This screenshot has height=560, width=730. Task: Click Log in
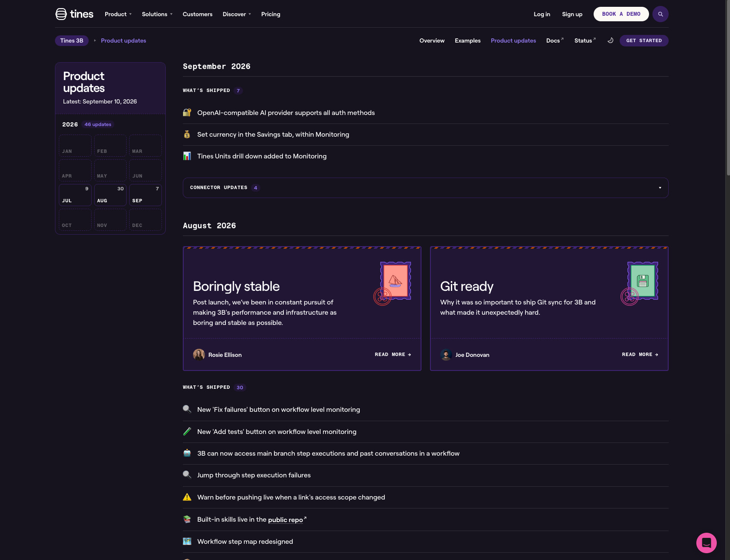coord(542,14)
